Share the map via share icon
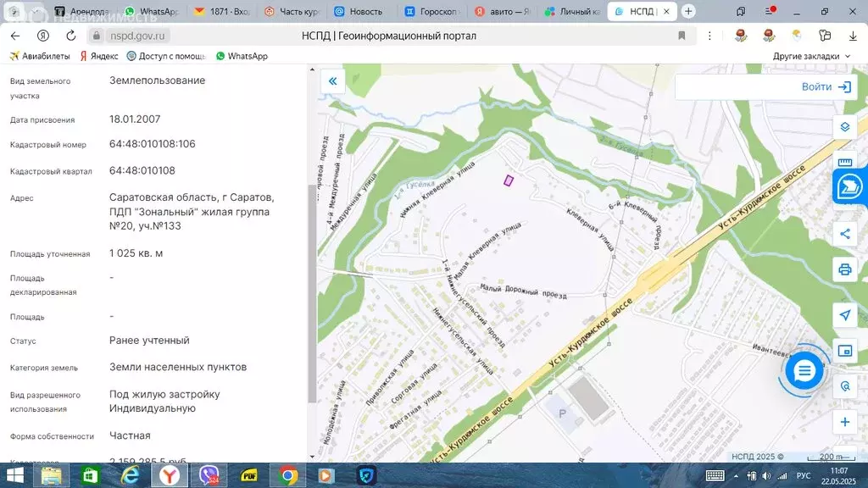 (845, 234)
